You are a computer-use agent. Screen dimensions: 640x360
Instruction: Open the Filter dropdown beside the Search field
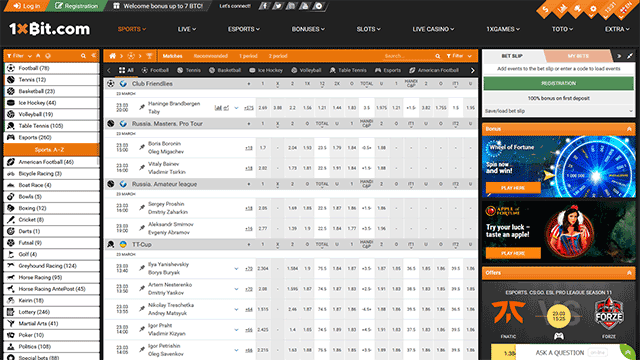[x=459, y=56]
